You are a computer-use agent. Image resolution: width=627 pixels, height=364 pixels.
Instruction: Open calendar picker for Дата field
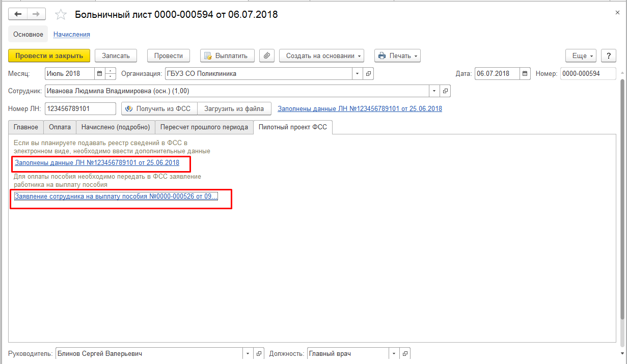[x=525, y=74]
